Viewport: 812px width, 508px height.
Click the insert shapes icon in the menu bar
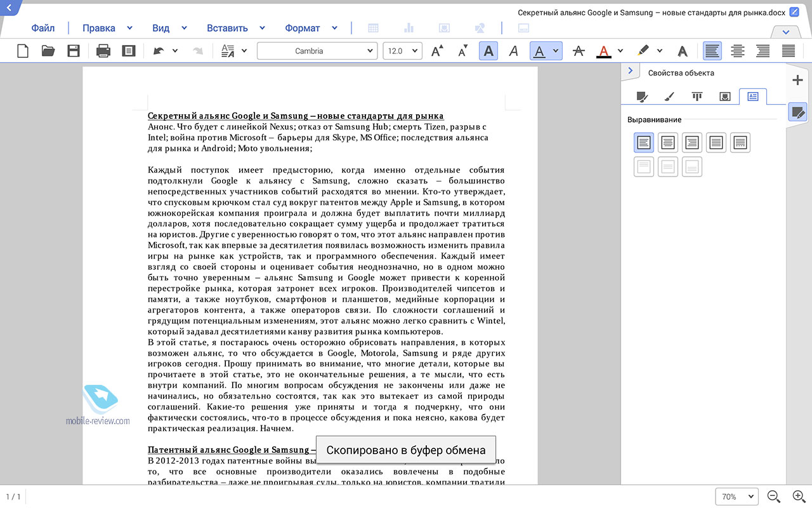pyautogui.click(x=480, y=28)
